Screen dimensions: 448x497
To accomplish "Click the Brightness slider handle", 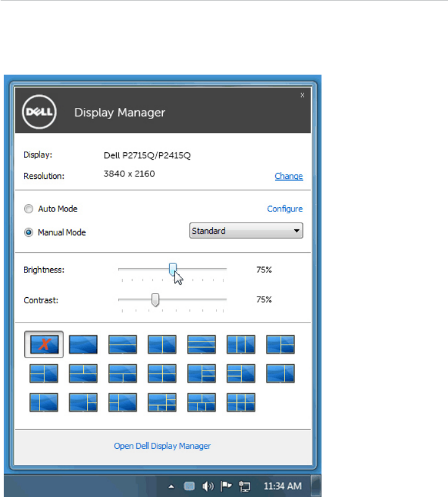I will pos(173,269).
